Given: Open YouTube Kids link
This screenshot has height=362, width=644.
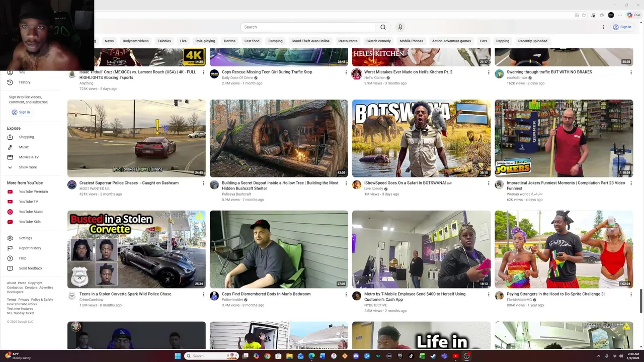Looking at the screenshot, I should 30,222.
